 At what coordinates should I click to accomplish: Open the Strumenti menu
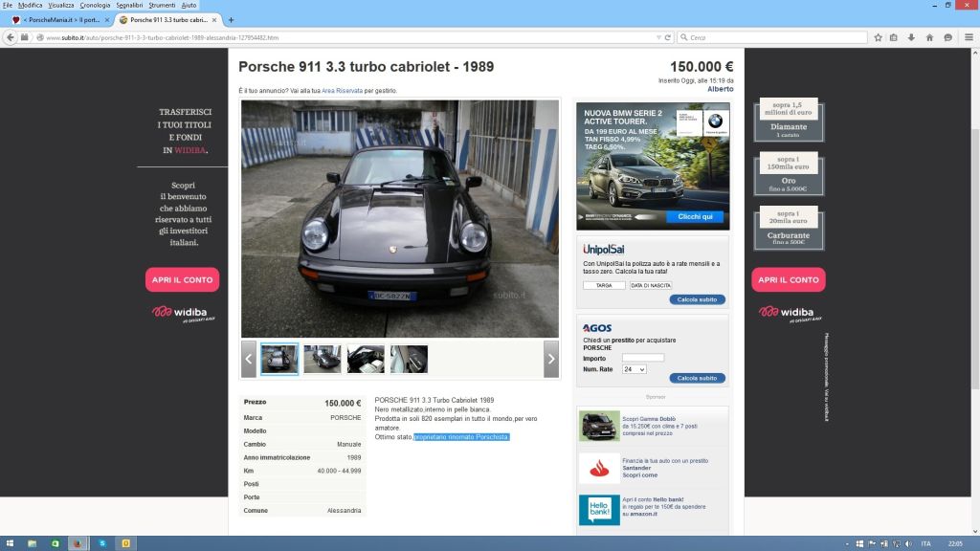pyautogui.click(x=162, y=5)
